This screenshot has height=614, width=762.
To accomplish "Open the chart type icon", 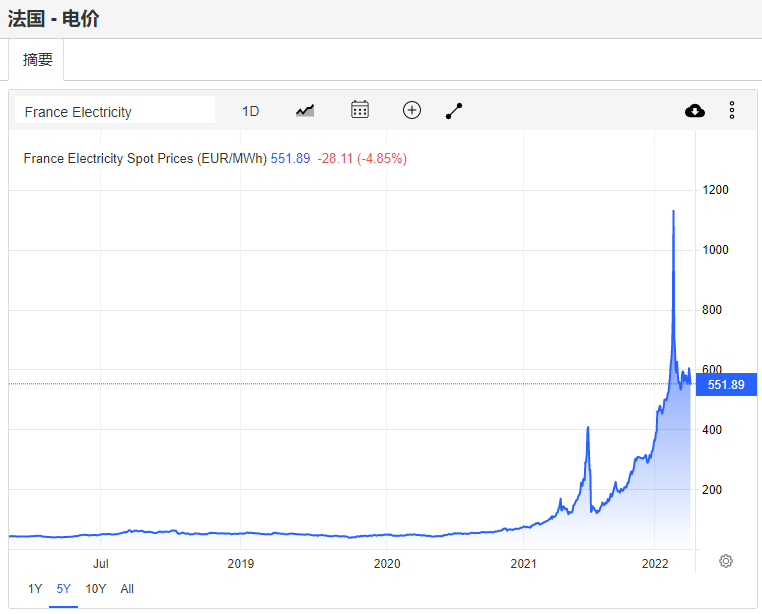I will (x=305, y=110).
